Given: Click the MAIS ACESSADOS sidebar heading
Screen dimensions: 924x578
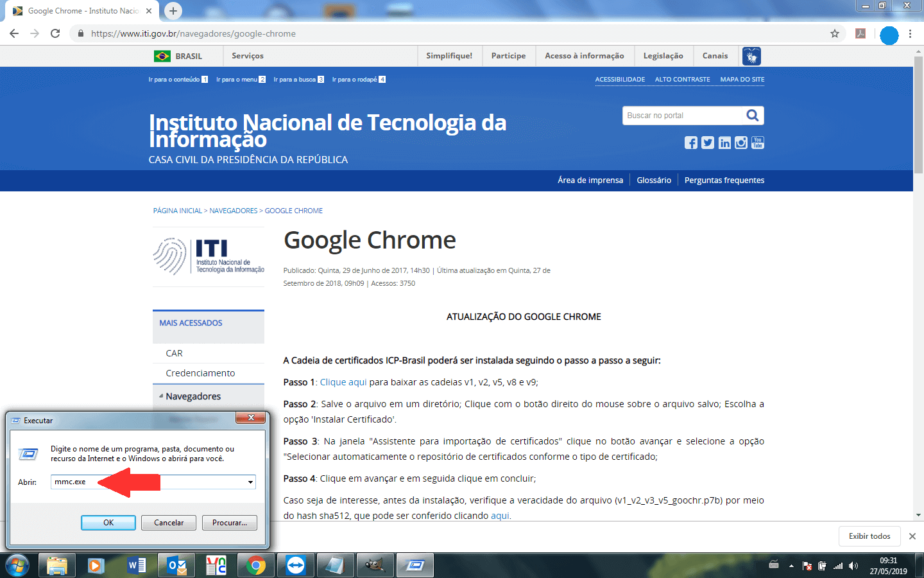Looking at the screenshot, I should pos(191,323).
